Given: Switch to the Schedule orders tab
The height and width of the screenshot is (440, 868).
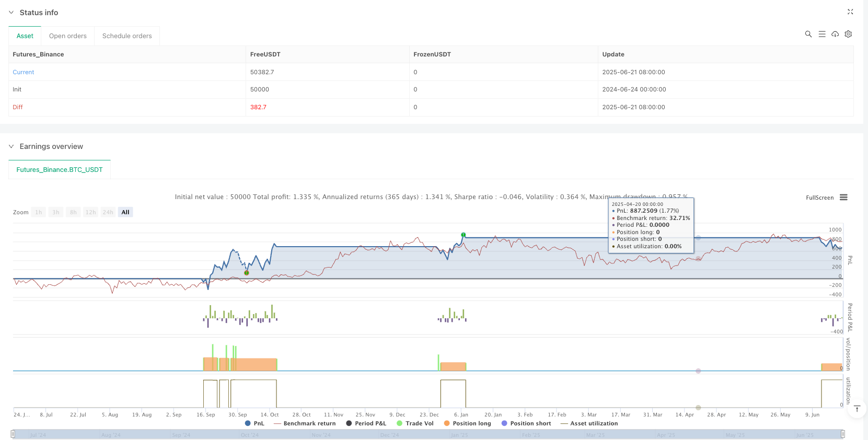Looking at the screenshot, I should (x=127, y=36).
